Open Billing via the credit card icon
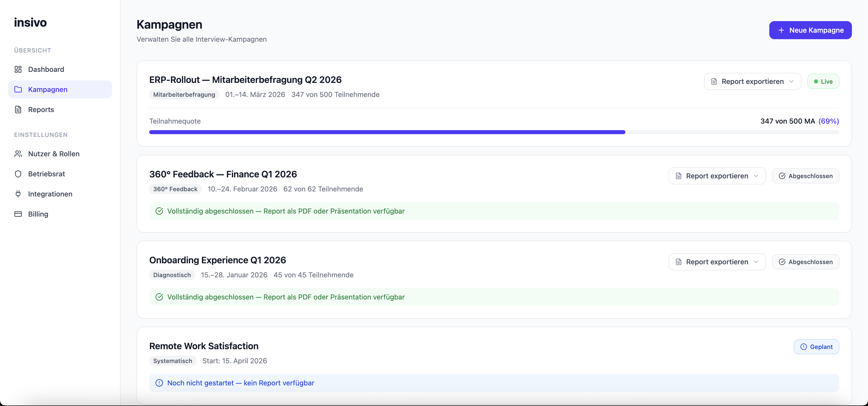868x406 pixels. [x=19, y=214]
